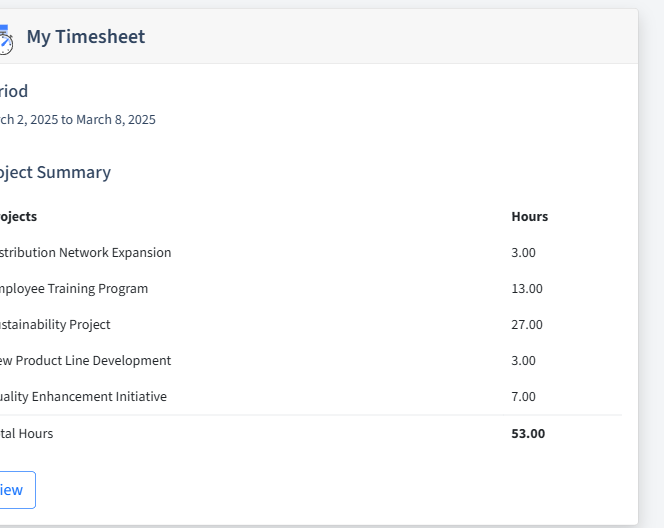
Task: Click 3.00 hours for New Product Line Development
Action: click(523, 360)
